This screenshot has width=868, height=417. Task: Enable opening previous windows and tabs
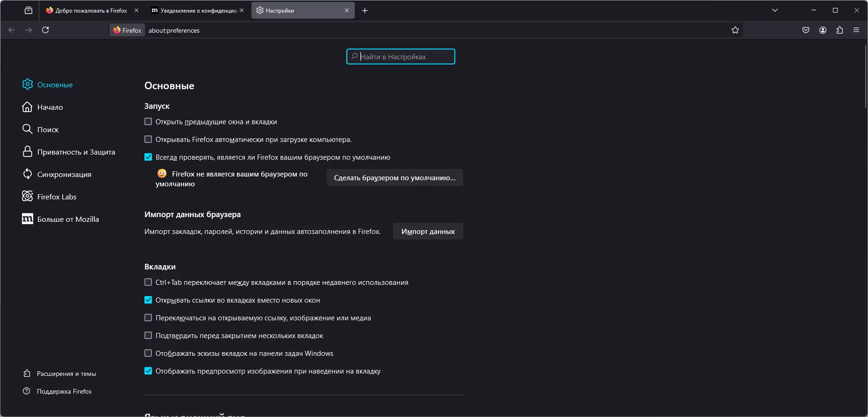[148, 121]
